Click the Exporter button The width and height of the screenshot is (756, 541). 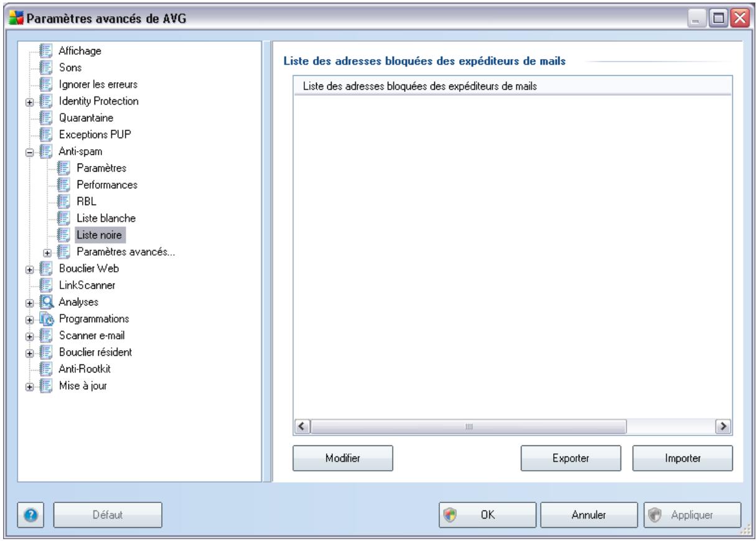tap(571, 458)
